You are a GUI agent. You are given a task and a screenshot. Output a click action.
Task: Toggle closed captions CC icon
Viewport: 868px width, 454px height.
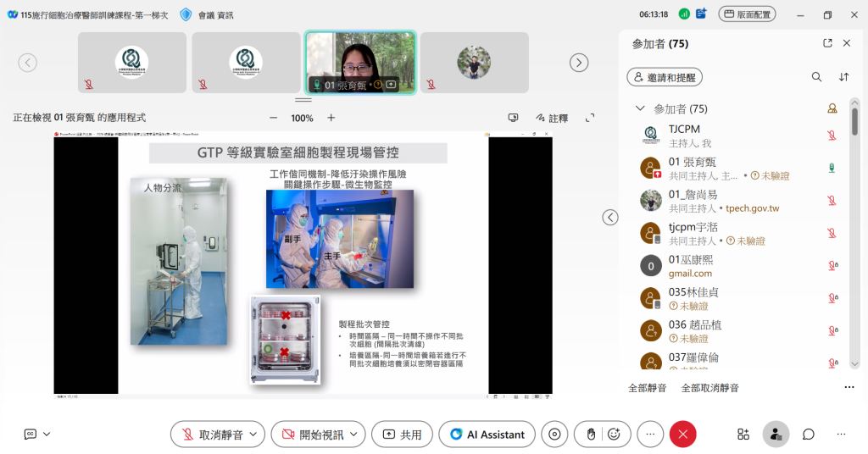[31, 435]
